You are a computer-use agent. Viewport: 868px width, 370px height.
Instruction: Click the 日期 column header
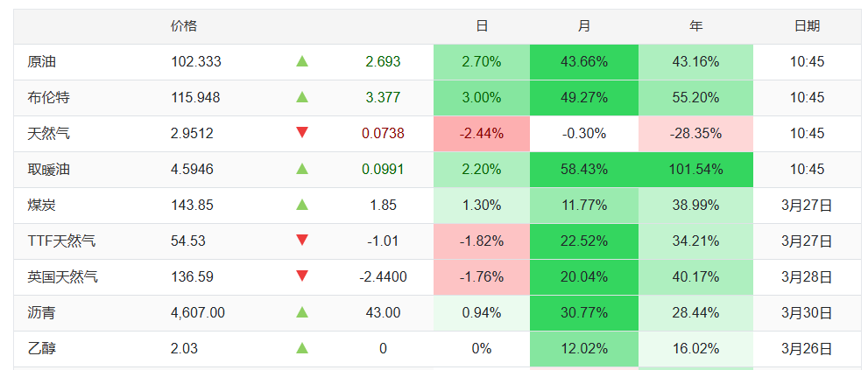click(808, 26)
